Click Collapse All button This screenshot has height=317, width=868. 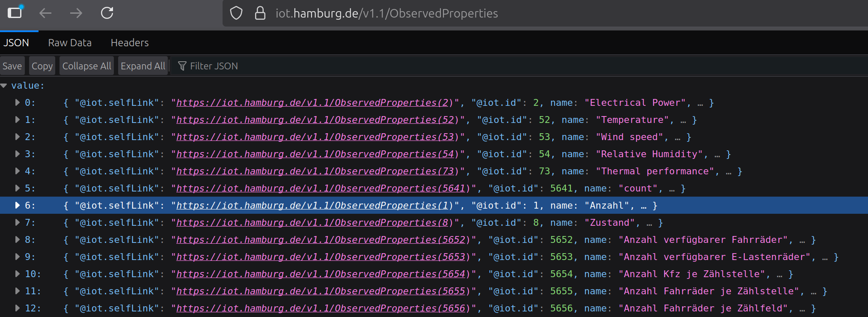[x=86, y=66]
